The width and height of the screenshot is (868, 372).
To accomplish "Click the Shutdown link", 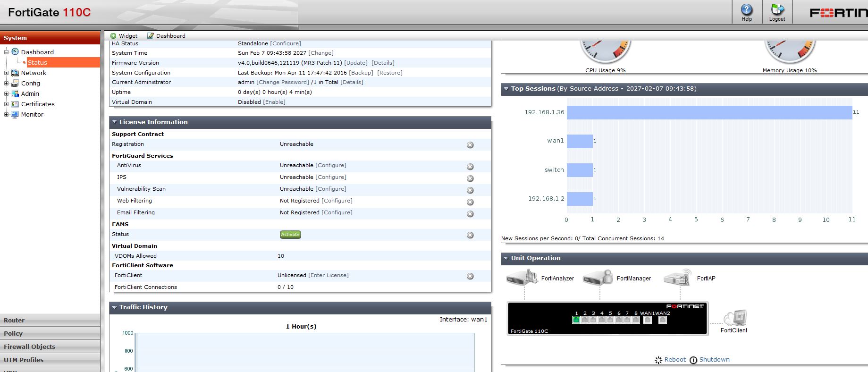I will click(714, 359).
